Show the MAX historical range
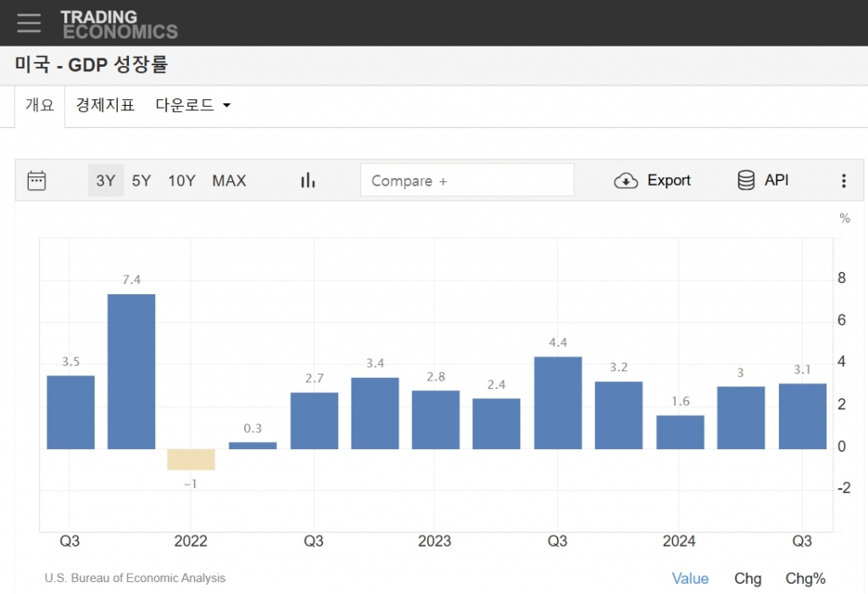Image resolution: width=868 pixels, height=594 pixels. (229, 180)
